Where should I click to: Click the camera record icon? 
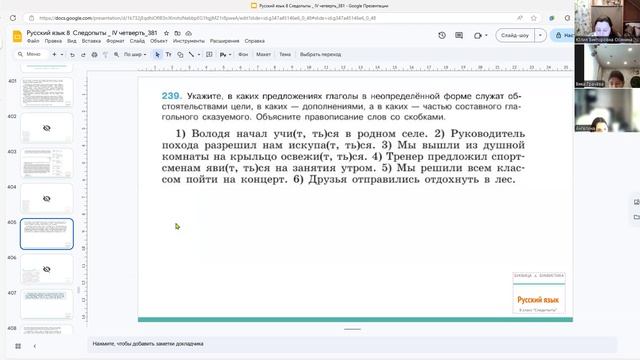(x=478, y=36)
